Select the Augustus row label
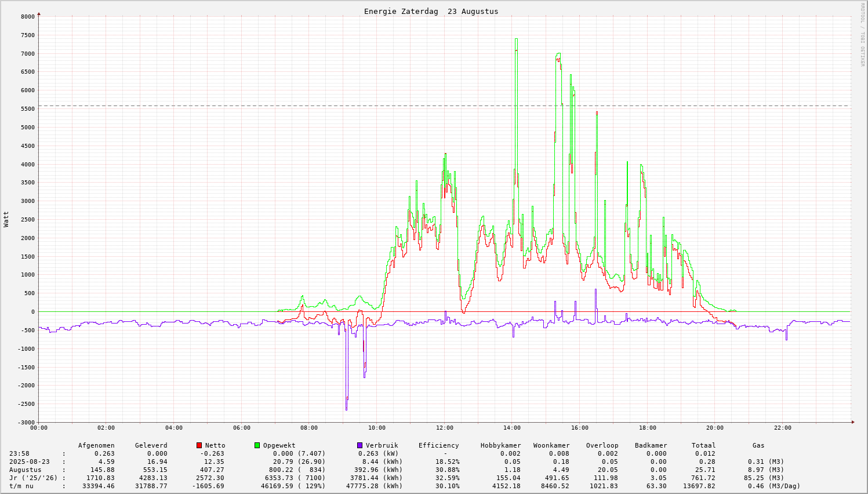The height and width of the screenshot is (494, 868). 25,470
